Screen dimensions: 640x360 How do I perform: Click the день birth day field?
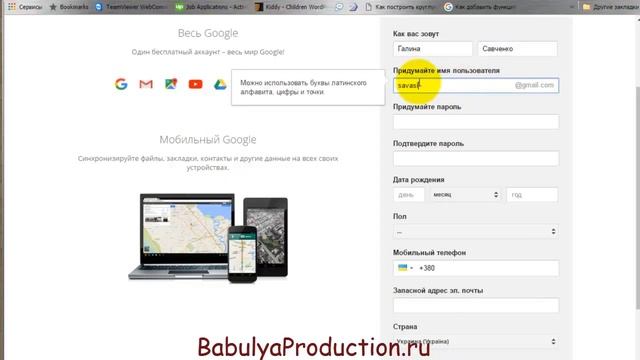click(409, 195)
